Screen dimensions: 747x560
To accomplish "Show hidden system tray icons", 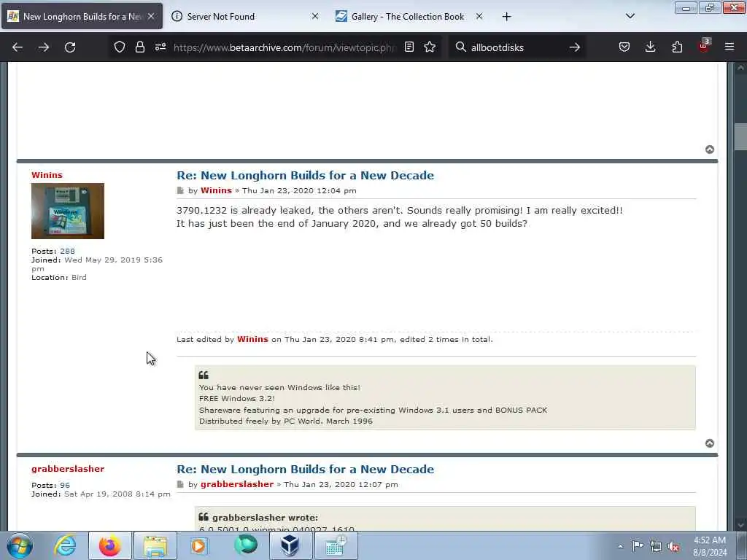I will (x=620, y=546).
